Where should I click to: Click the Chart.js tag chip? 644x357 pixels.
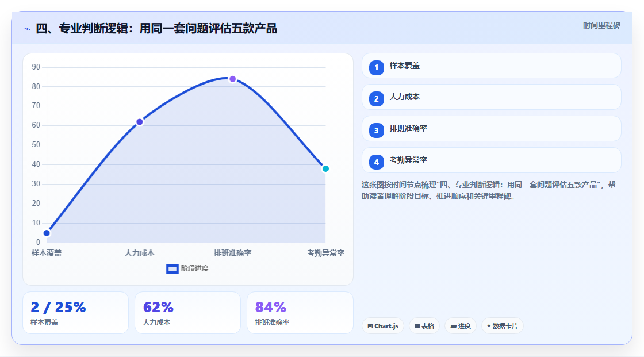pyautogui.click(x=383, y=326)
